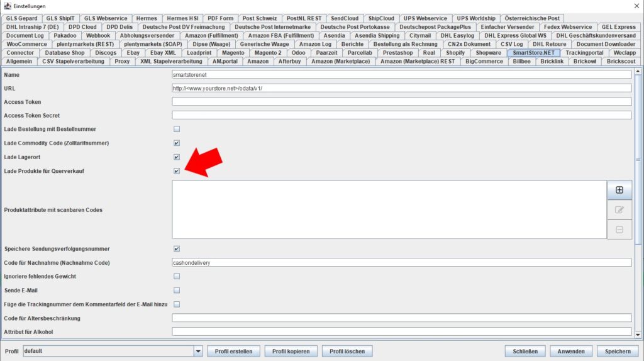Check Füge die Trackingnummer dem Kommentarfeld checkbox
This screenshot has height=361, width=644.
pos(177,304)
